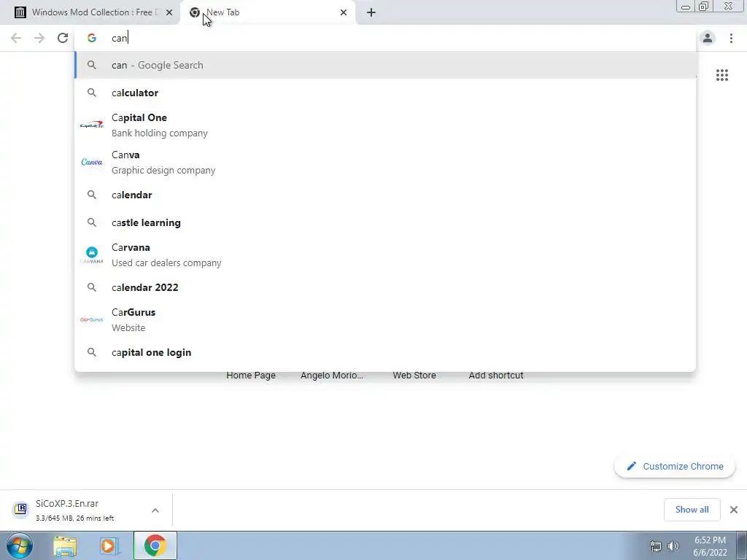The image size is (747, 560).
Task: Select the New Tab tab
Action: 267,12
